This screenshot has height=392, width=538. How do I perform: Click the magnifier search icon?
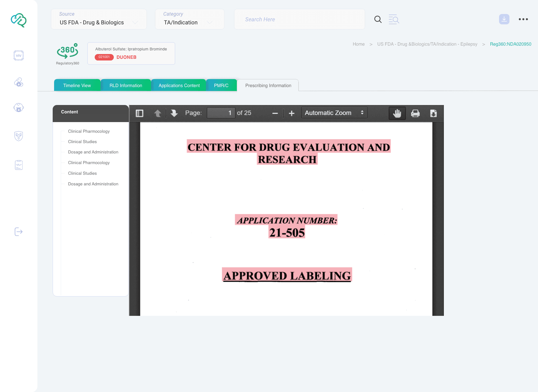pyautogui.click(x=378, y=19)
